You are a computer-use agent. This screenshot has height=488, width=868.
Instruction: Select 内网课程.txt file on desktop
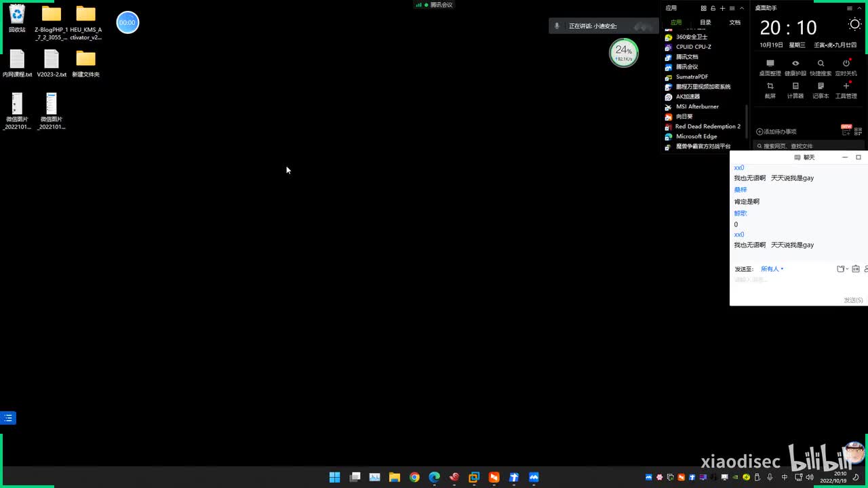[x=17, y=64]
